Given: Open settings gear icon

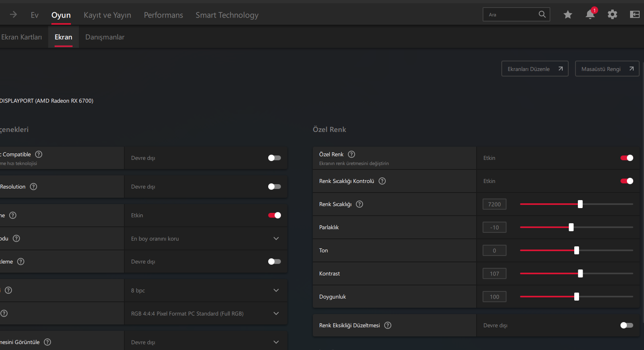Looking at the screenshot, I should [613, 15].
